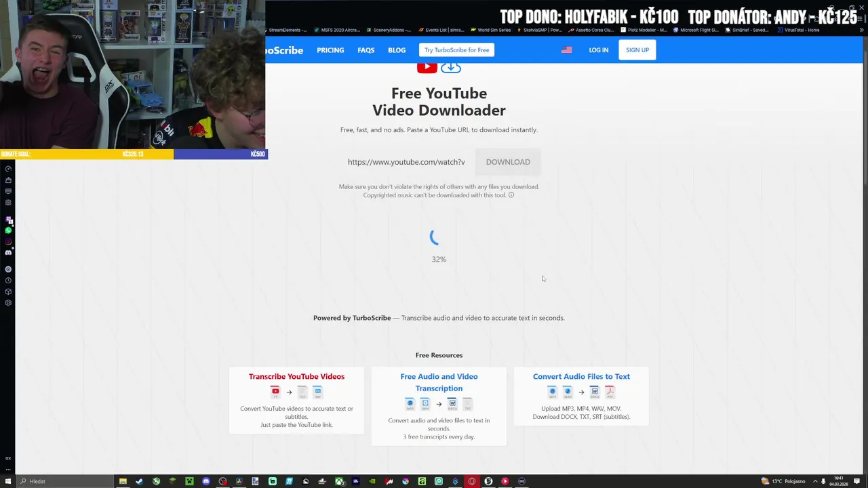The image size is (868, 488).
Task: Open the StreamElements bookmark
Action: click(x=288, y=30)
